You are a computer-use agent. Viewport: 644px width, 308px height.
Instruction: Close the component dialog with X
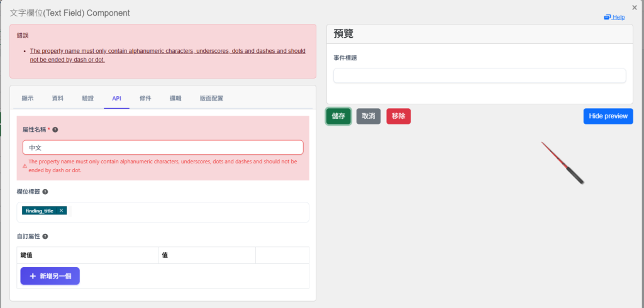pyautogui.click(x=635, y=7)
